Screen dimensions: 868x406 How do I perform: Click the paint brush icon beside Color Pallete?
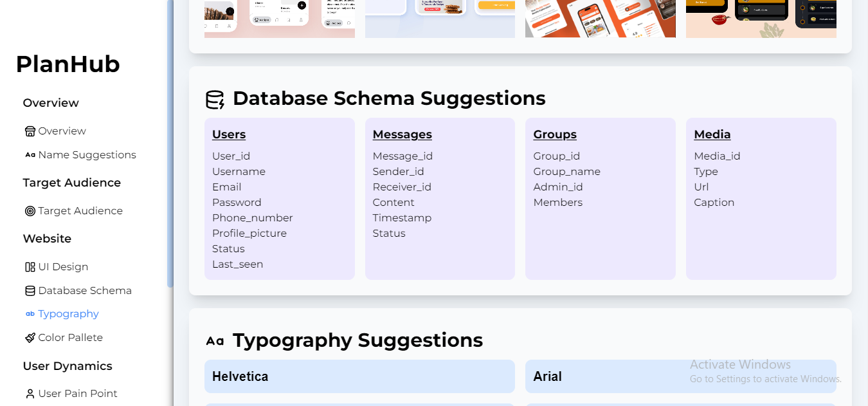tap(30, 338)
